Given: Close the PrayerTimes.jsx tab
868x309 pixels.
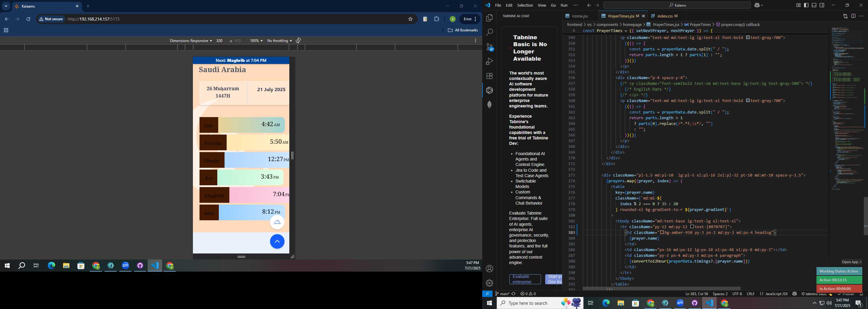Looking at the screenshot, I should click(643, 16).
